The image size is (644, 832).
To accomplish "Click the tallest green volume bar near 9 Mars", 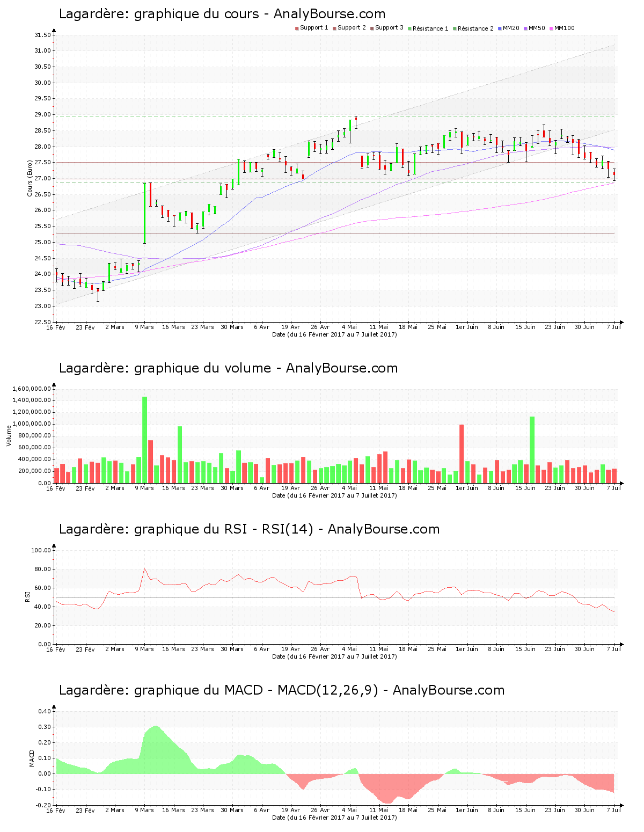I will tap(144, 440).
